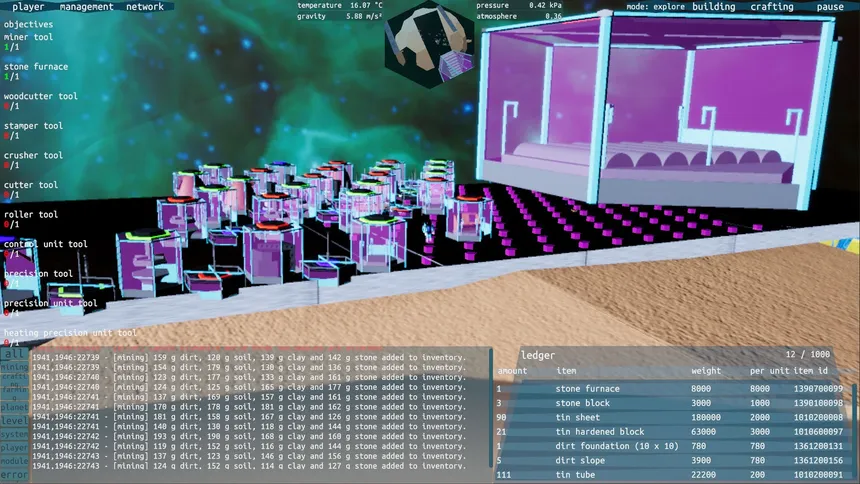
Task: Click ledger capacity '12 / 1000'
Action: tap(807, 354)
